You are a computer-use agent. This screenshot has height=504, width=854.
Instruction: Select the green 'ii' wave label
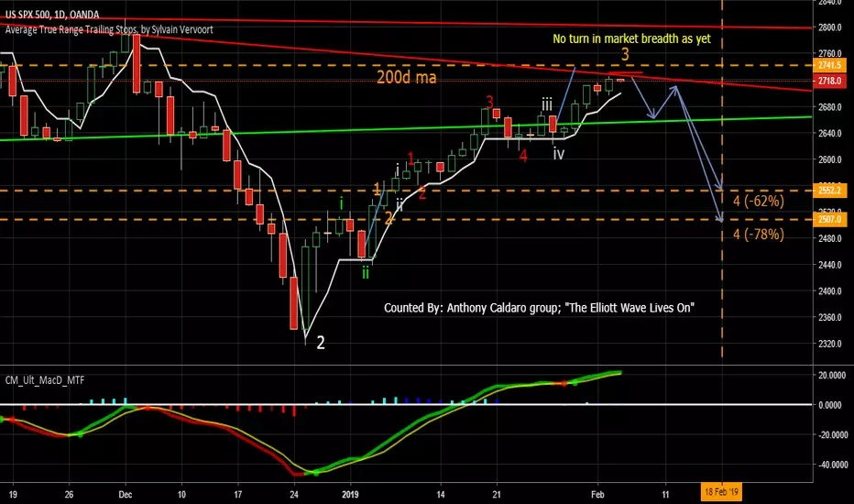tap(366, 272)
